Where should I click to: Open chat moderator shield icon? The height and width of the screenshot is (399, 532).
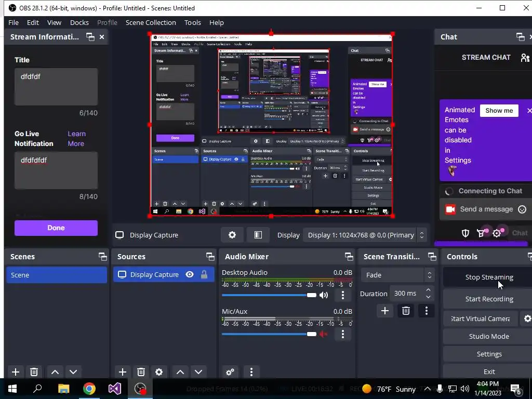pyautogui.click(x=465, y=233)
